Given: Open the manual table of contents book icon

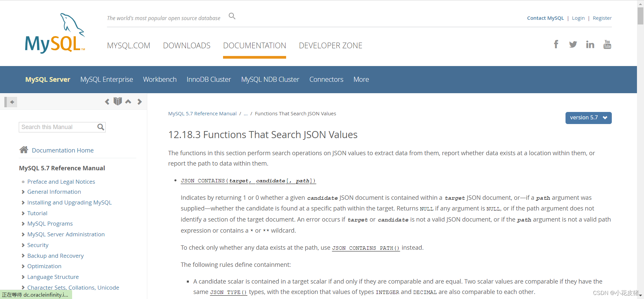Looking at the screenshot, I should (118, 101).
